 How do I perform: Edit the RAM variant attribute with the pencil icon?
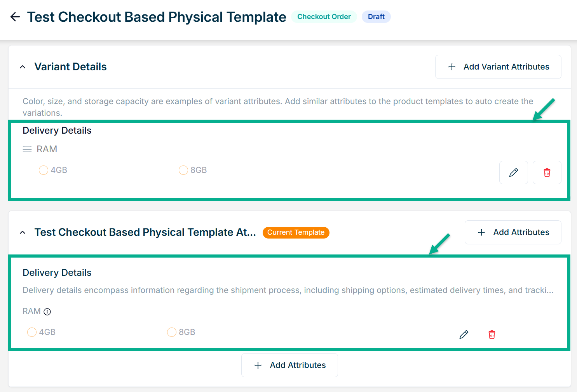(513, 172)
